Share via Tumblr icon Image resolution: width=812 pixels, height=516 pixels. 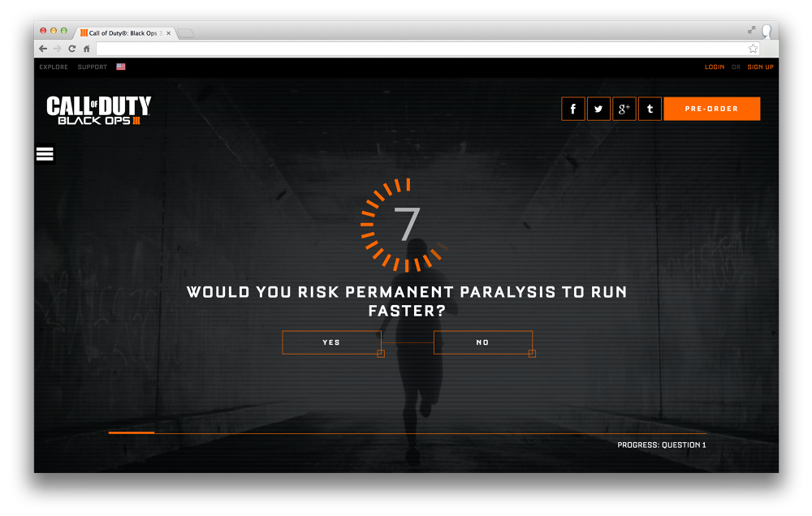650,109
